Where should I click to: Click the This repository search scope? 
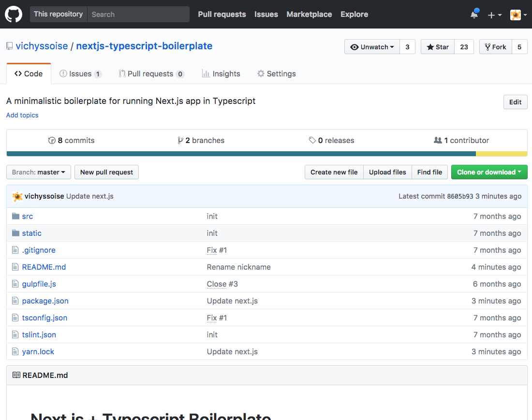(x=59, y=14)
